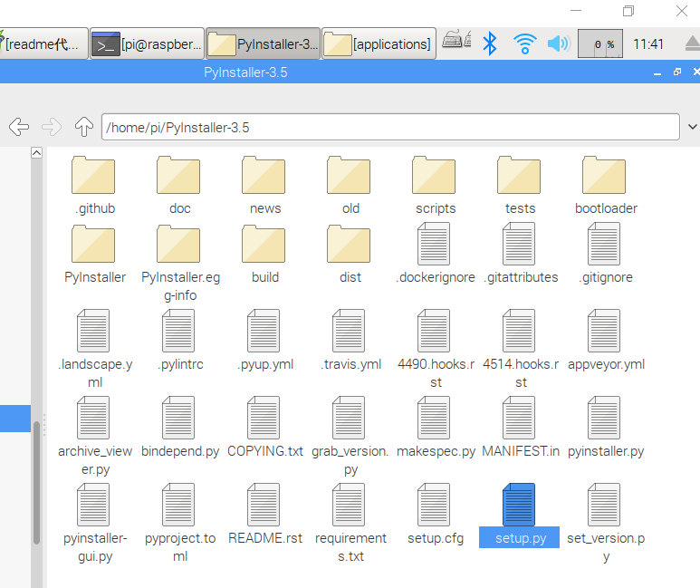Select the news folder
Image resolution: width=700 pixels, height=588 pixels.
click(264, 185)
